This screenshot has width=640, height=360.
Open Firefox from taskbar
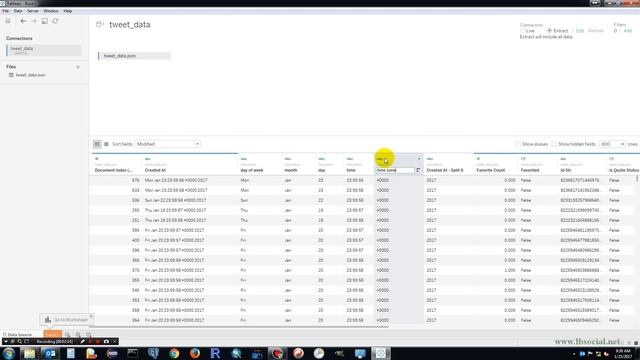195,353
